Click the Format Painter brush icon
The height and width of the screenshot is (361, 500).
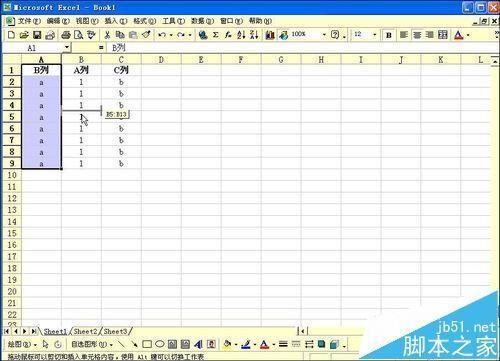coord(146,35)
